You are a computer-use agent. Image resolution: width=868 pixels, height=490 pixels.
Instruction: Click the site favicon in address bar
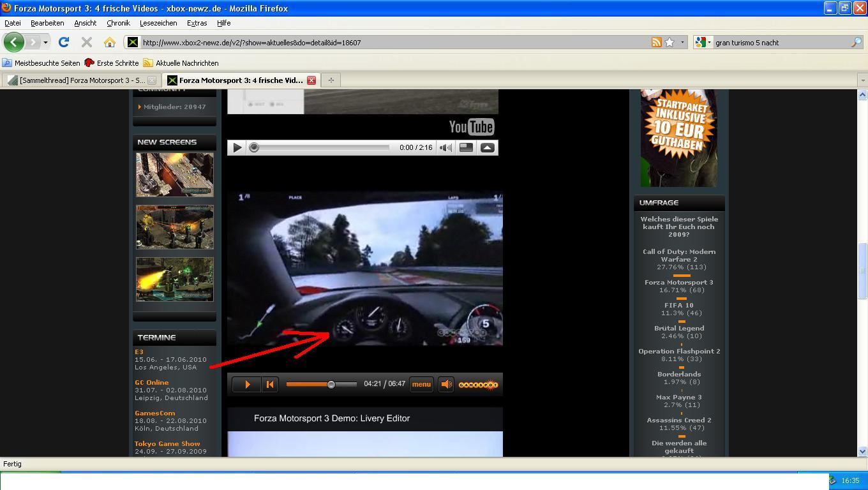[x=132, y=42]
